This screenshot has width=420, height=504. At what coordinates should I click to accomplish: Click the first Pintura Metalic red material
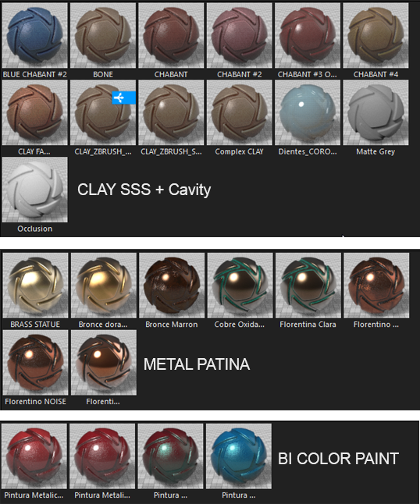34,456
